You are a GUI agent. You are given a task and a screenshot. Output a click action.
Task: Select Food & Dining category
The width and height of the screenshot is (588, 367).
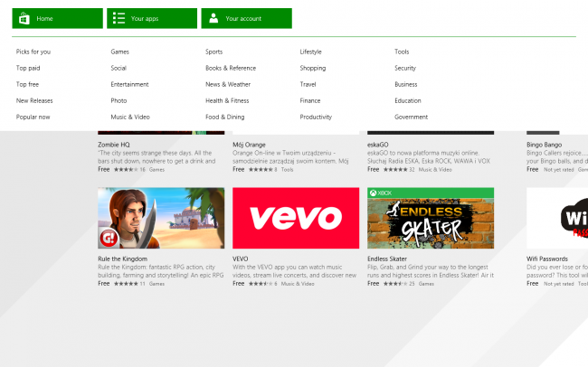225,117
